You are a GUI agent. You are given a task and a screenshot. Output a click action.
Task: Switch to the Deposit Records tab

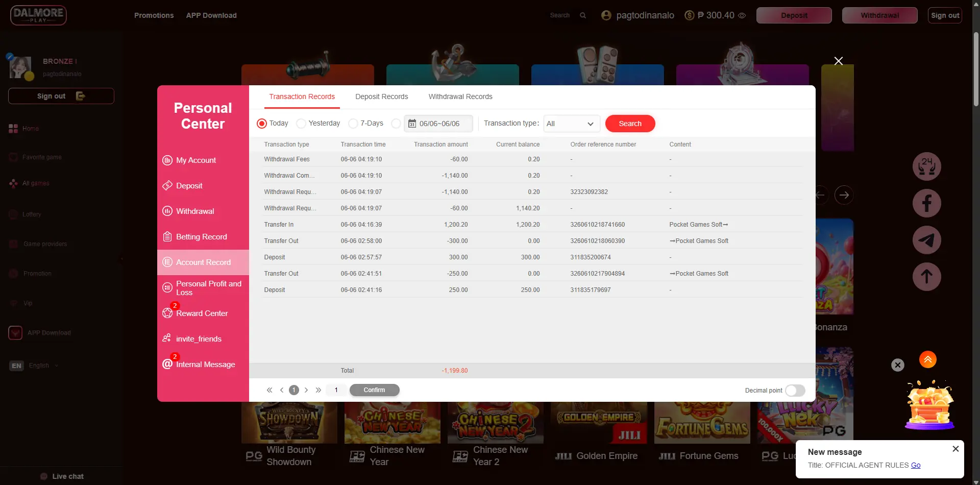click(382, 96)
